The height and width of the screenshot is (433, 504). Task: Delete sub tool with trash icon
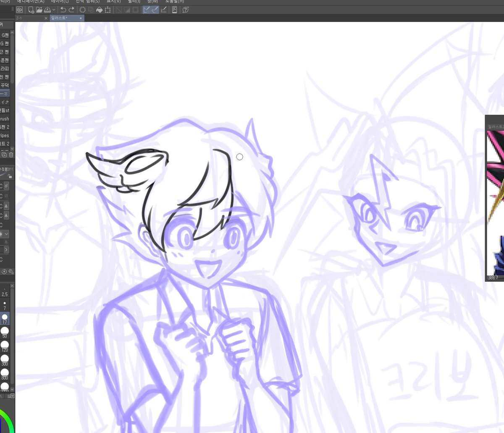[11, 155]
